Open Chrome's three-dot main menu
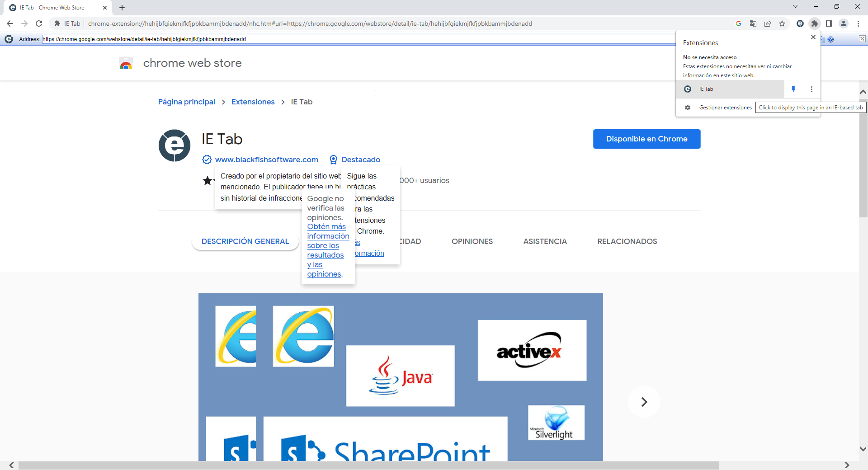868x470 pixels. coord(858,23)
